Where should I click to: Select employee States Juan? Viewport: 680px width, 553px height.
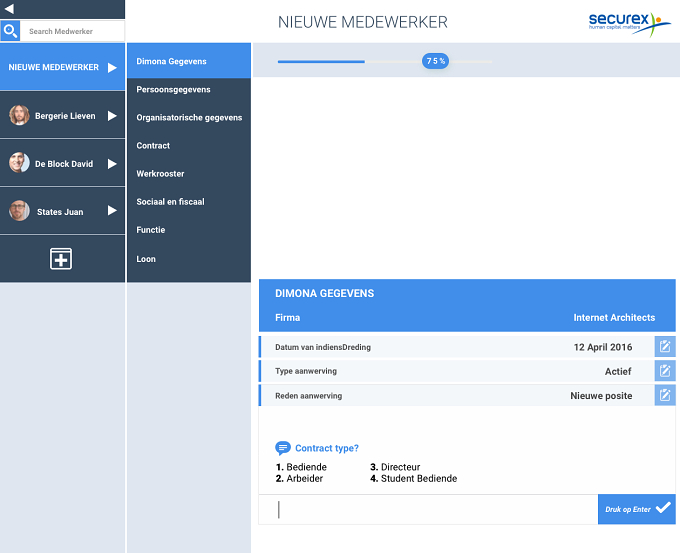[62, 211]
